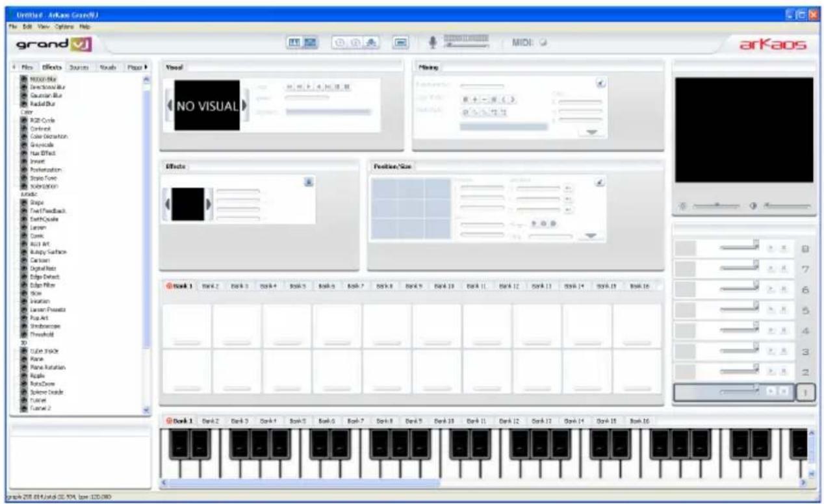Show previous visual with left arrow
The height and width of the screenshot is (504, 824).
170,106
